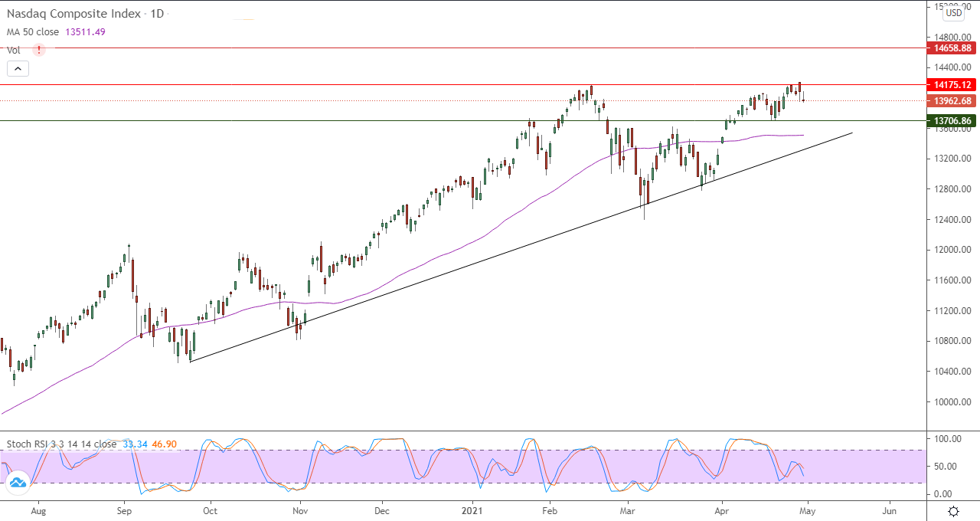Click the 12000.00 price axis label

[953, 250]
